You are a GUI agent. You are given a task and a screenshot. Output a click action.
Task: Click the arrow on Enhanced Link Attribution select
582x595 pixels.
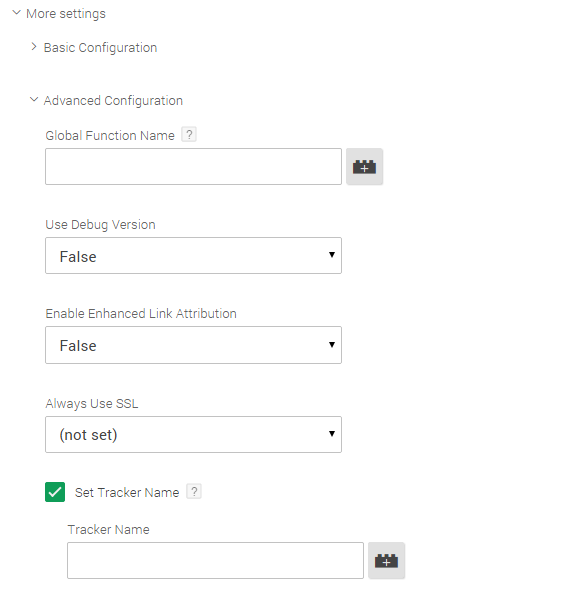tap(332, 344)
